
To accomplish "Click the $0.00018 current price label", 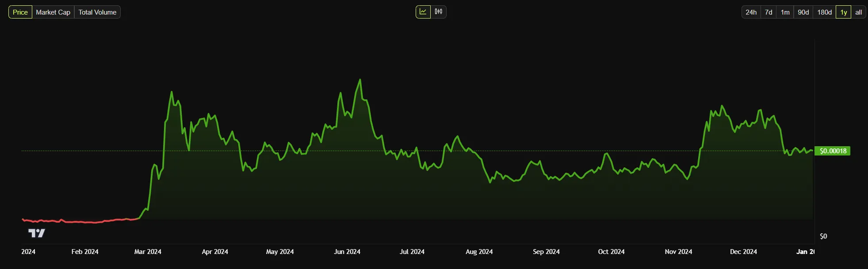I will [833, 151].
